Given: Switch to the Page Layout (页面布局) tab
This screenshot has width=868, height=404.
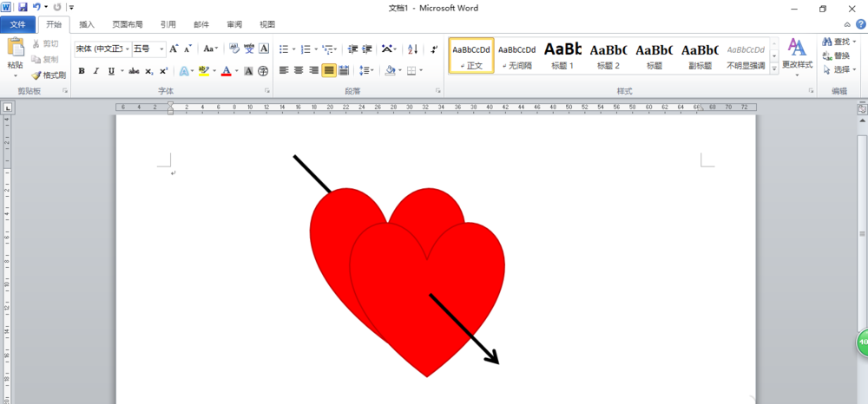Looking at the screenshot, I should pyautogui.click(x=128, y=24).
